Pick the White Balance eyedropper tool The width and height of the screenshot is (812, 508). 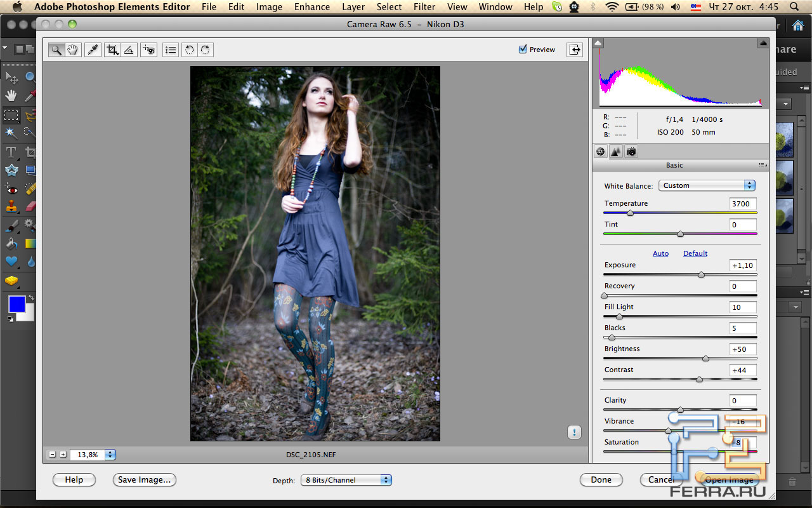point(93,50)
